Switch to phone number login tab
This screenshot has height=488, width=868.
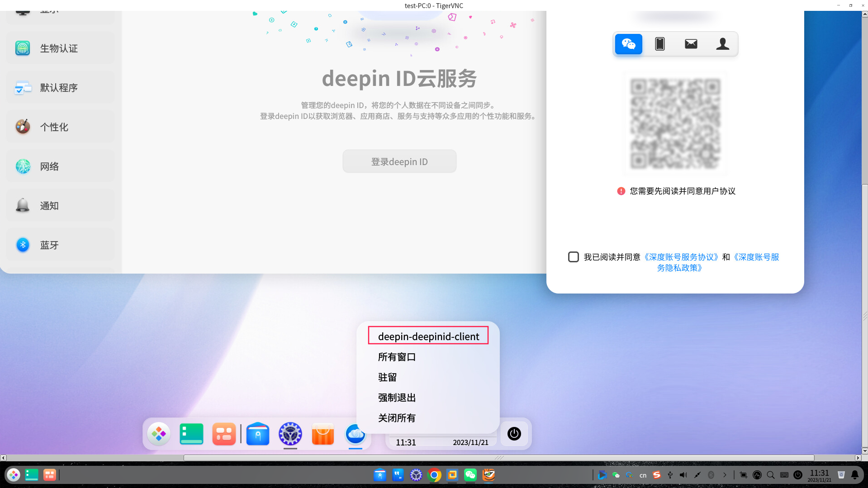click(659, 44)
